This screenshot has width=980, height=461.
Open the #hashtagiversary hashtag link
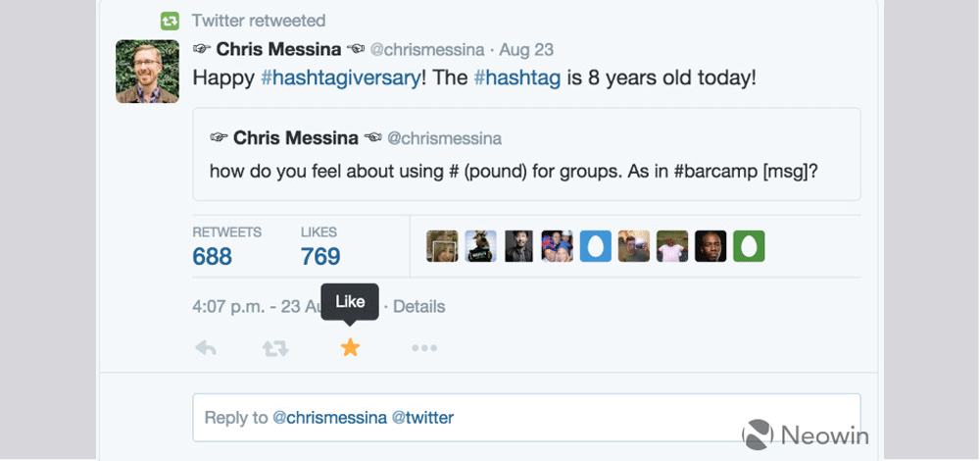[x=340, y=77]
